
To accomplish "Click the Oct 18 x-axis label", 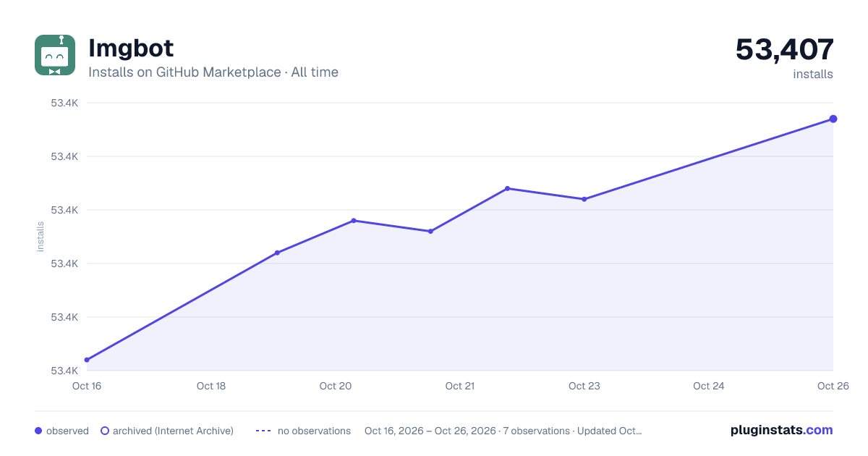I will (x=211, y=386).
